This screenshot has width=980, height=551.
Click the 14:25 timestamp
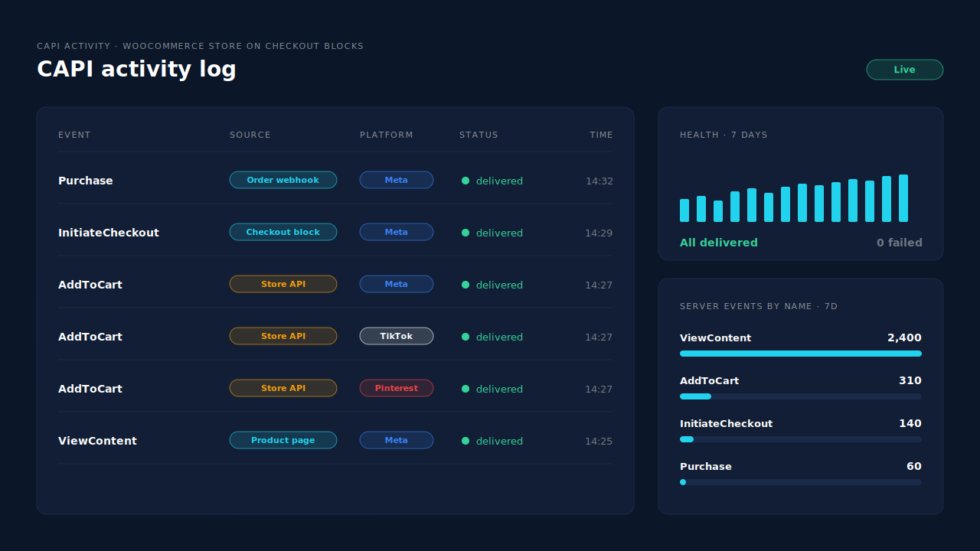(599, 442)
